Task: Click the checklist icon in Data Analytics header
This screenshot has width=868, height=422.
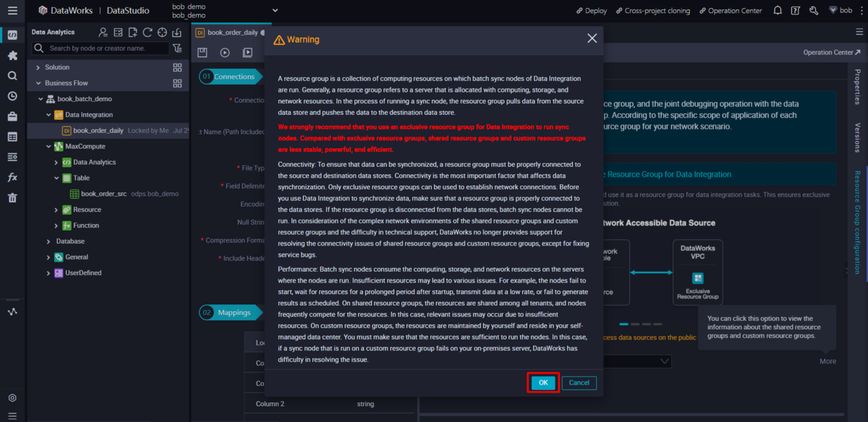Action: click(118, 33)
